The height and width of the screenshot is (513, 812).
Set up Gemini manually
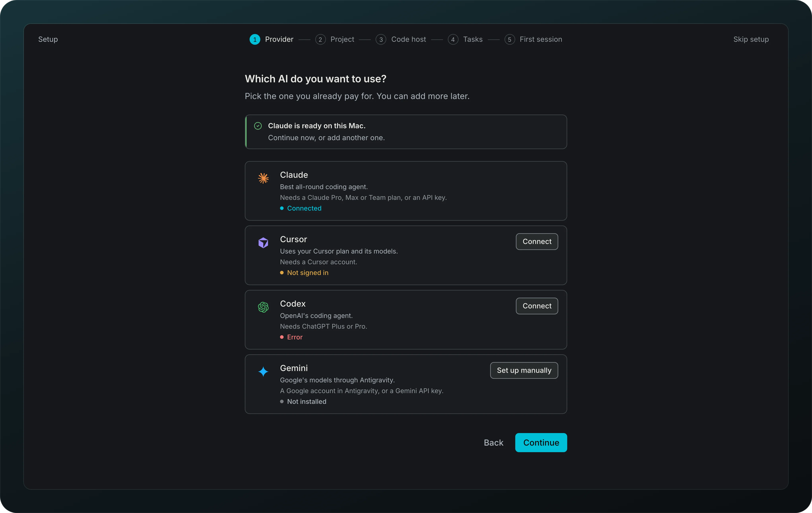pos(524,370)
